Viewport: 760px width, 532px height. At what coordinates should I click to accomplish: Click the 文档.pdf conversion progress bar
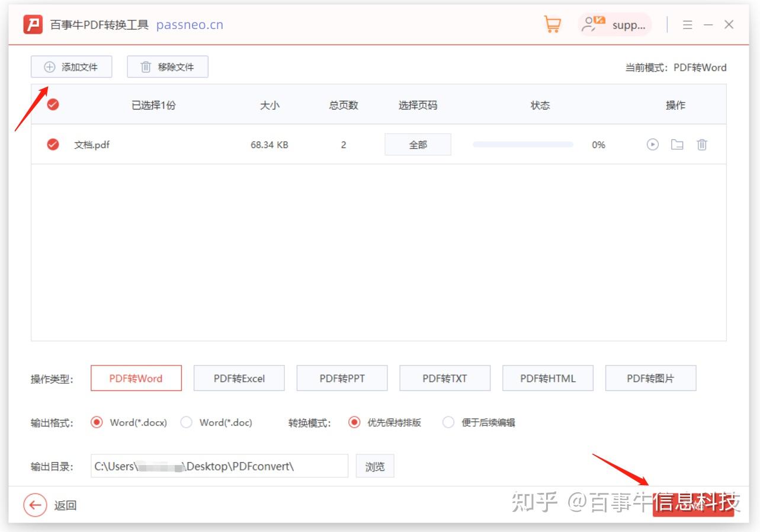coord(523,145)
